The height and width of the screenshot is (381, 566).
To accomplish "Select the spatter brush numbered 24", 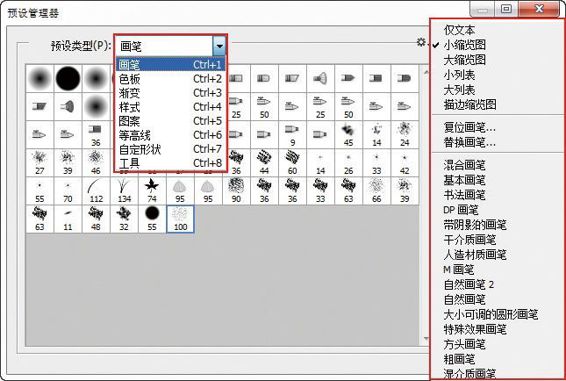I will [x=405, y=135].
